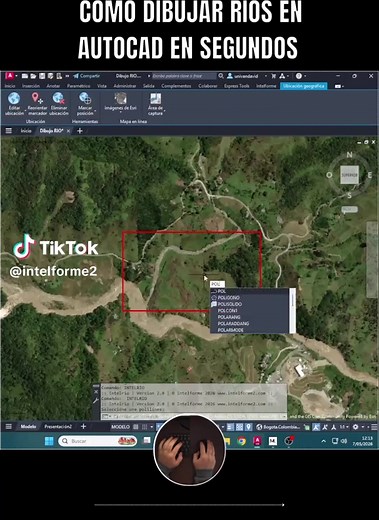The image size is (379, 520).
Task: Switch to the Modelo layout tab
Action: tap(28, 427)
